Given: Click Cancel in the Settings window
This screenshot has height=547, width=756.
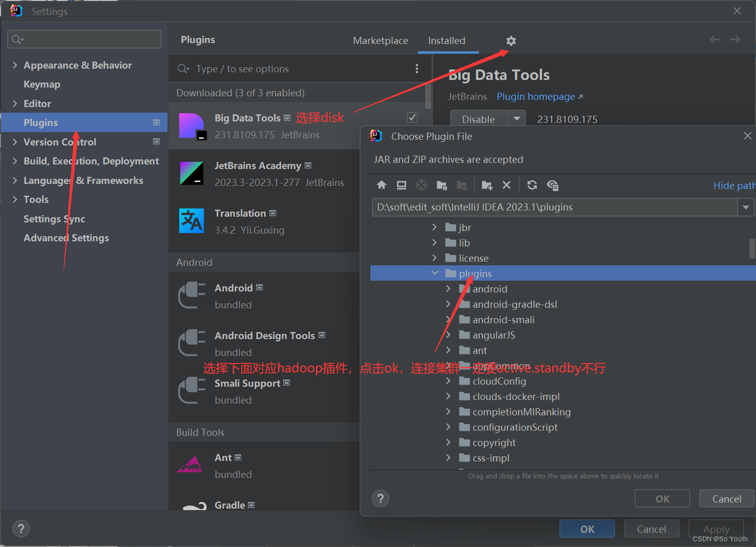Looking at the screenshot, I should (652, 529).
